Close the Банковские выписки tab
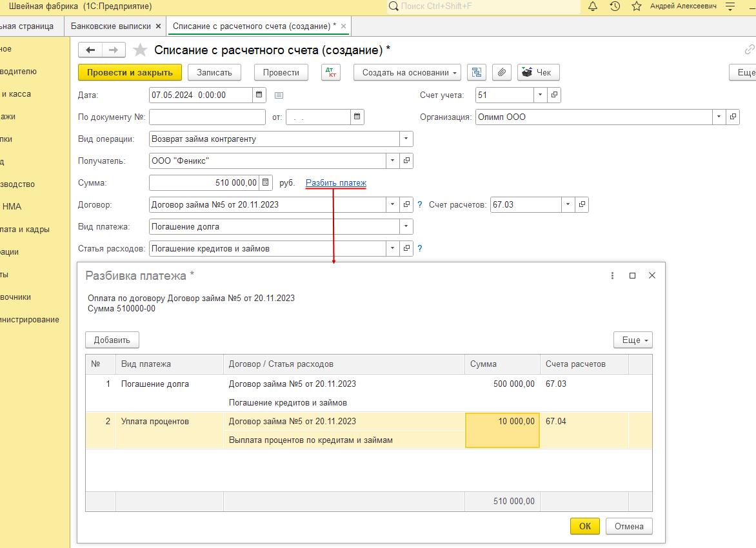The height and width of the screenshot is (548, 756). pyautogui.click(x=158, y=26)
